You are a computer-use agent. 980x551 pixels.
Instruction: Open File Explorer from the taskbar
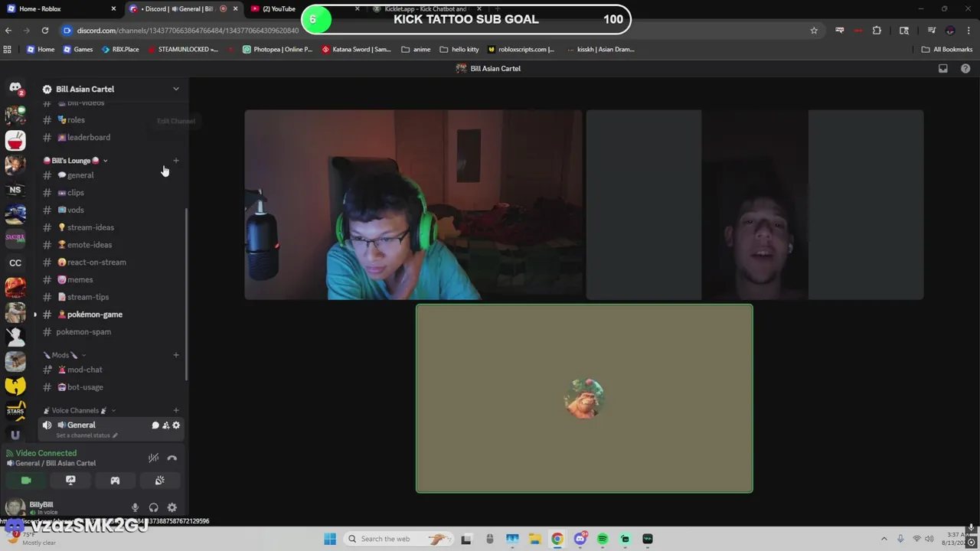click(x=534, y=539)
